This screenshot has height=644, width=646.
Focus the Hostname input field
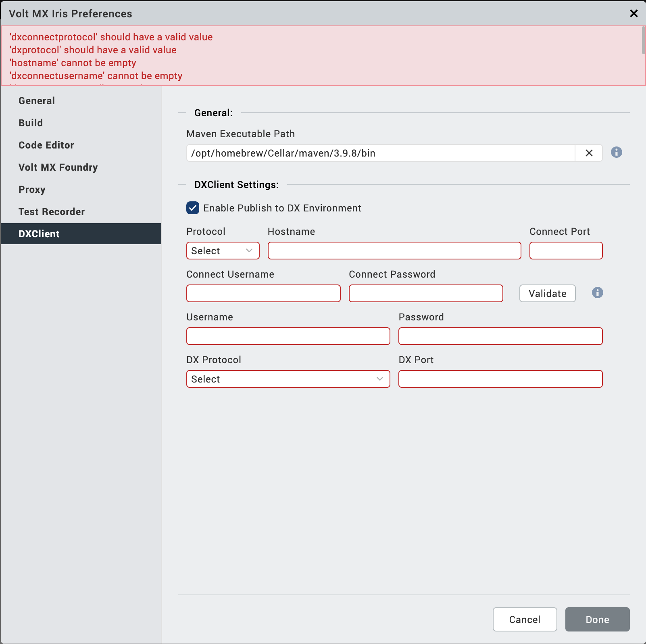[x=394, y=251]
